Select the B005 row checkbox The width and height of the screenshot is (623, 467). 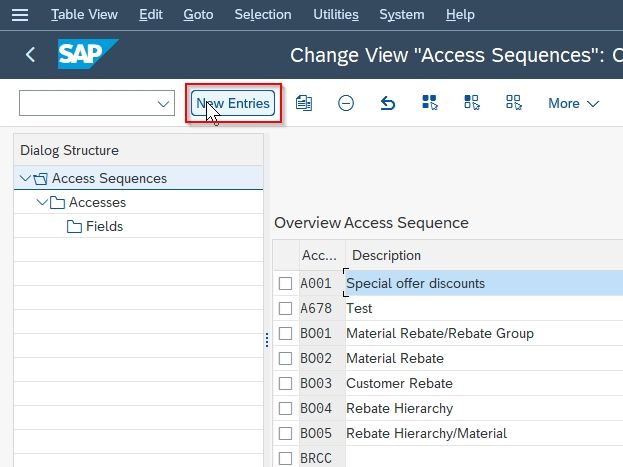click(x=285, y=433)
